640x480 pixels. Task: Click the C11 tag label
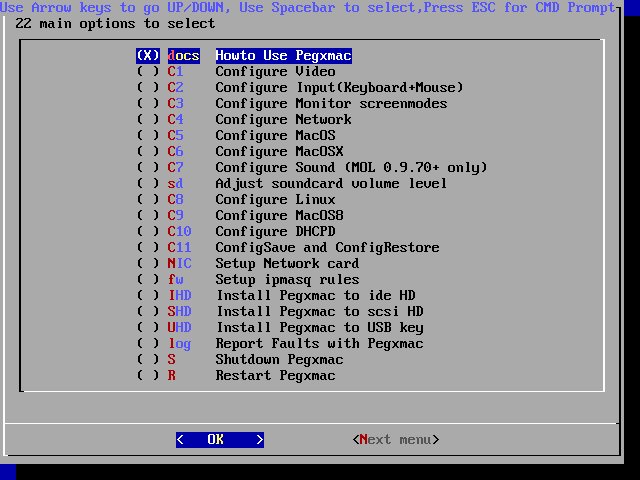point(180,247)
